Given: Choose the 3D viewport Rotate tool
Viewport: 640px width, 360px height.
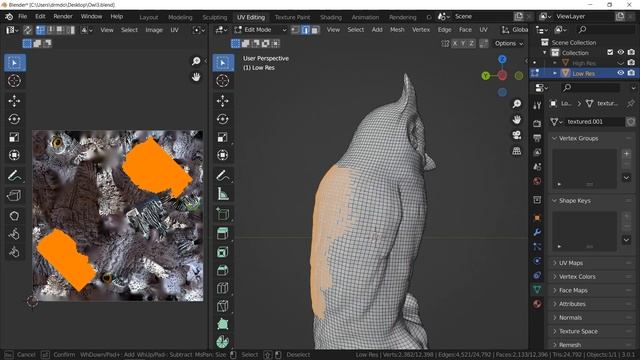Looking at the screenshot, I should 223,119.
